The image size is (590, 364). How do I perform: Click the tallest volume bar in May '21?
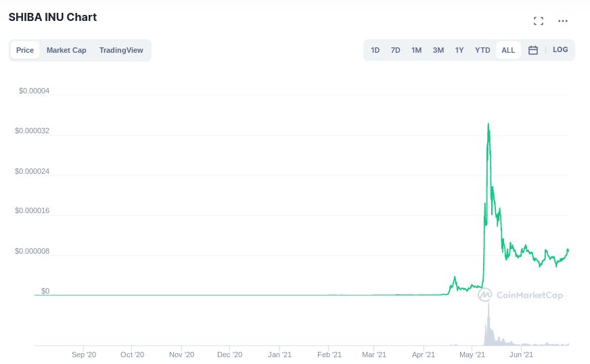coord(489,323)
